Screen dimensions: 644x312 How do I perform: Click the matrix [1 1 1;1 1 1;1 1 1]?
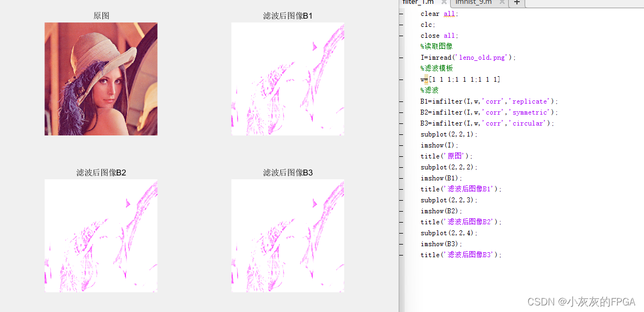point(464,80)
